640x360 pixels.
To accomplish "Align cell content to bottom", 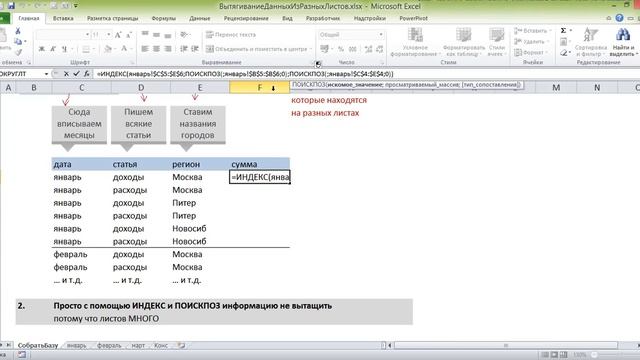I will (x=168, y=35).
